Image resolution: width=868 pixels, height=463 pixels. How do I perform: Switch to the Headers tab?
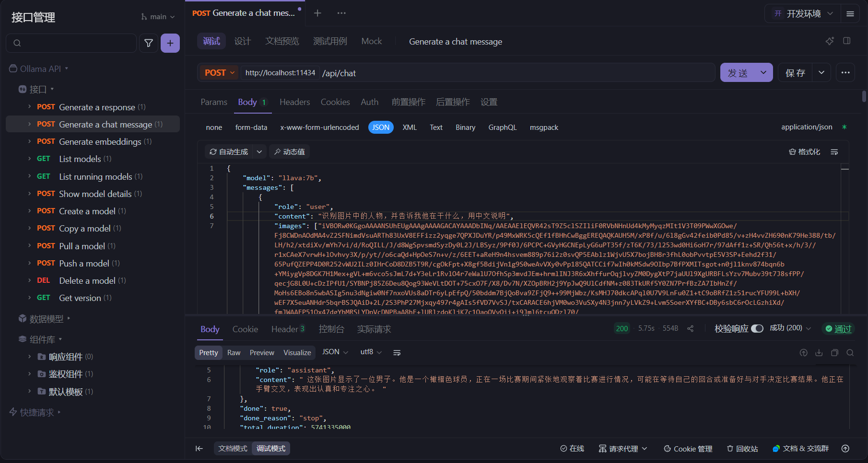tap(294, 102)
